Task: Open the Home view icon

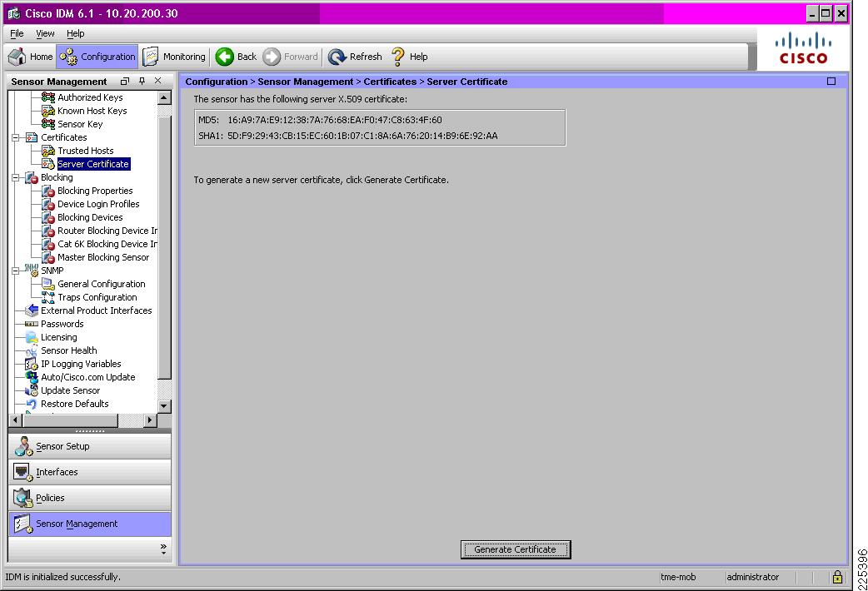Action: tap(17, 57)
